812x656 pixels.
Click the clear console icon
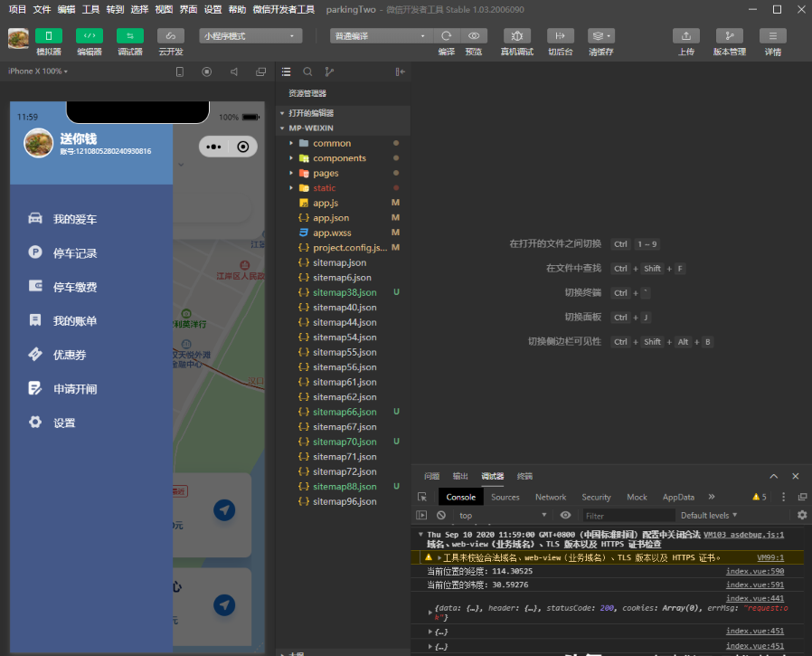pos(441,515)
